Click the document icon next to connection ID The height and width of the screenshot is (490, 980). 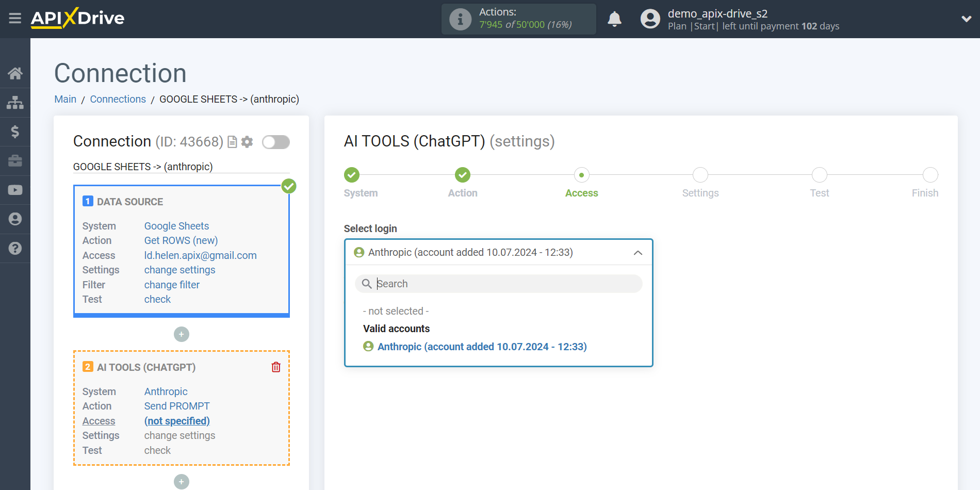[x=232, y=142]
